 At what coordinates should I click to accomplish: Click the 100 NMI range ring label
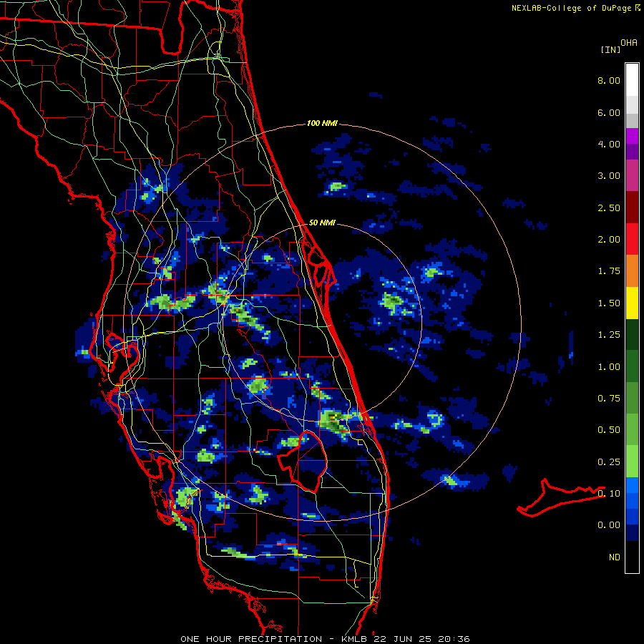coord(322,123)
